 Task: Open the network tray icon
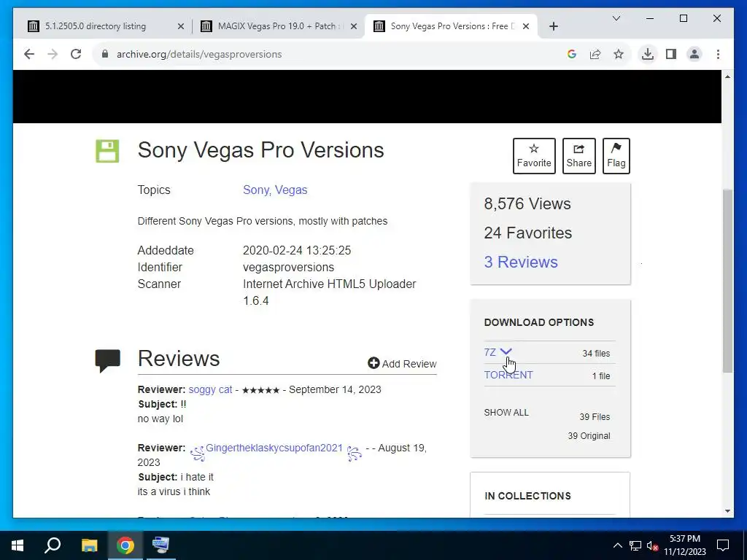click(x=635, y=545)
